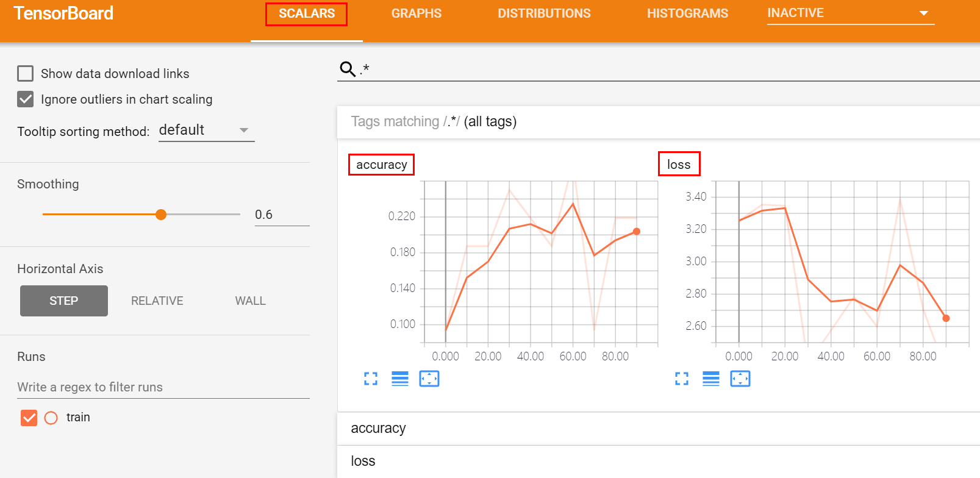Collapse the accuracy section below the charts
Screen dimensions: 980x478
[x=659, y=429]
